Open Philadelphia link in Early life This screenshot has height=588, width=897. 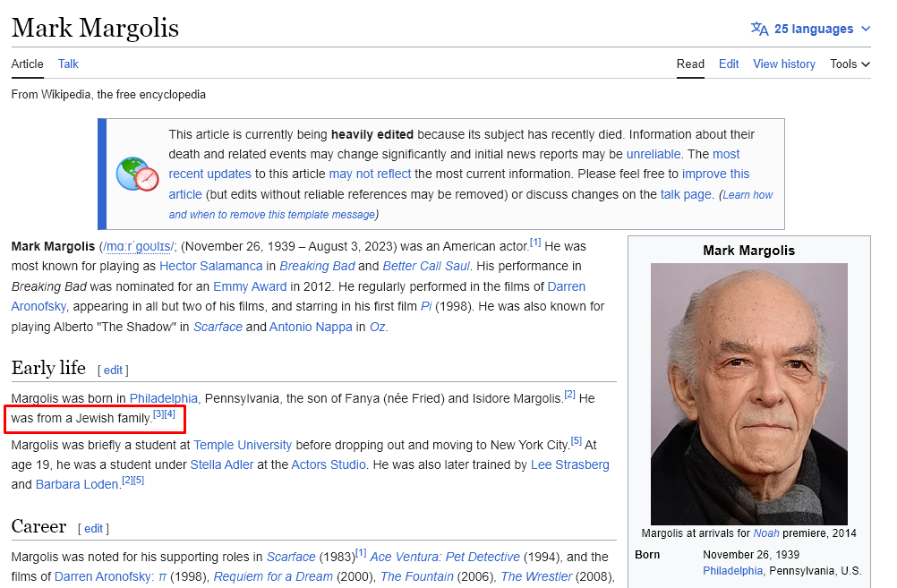(x=163, y=398)
